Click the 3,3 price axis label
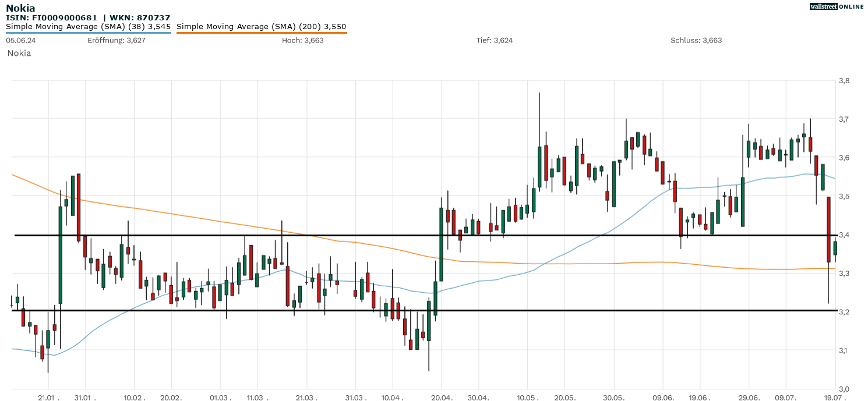 (843, 273)
